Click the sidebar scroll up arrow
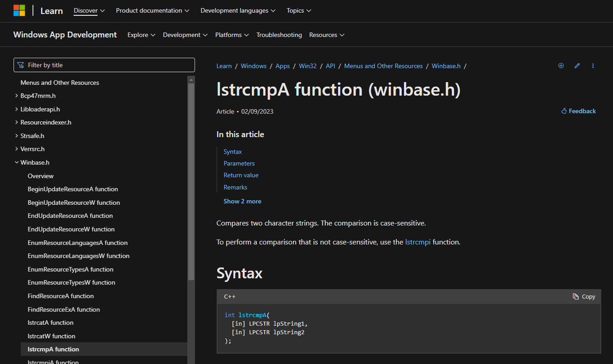613x364 pixels. [191, 79]
